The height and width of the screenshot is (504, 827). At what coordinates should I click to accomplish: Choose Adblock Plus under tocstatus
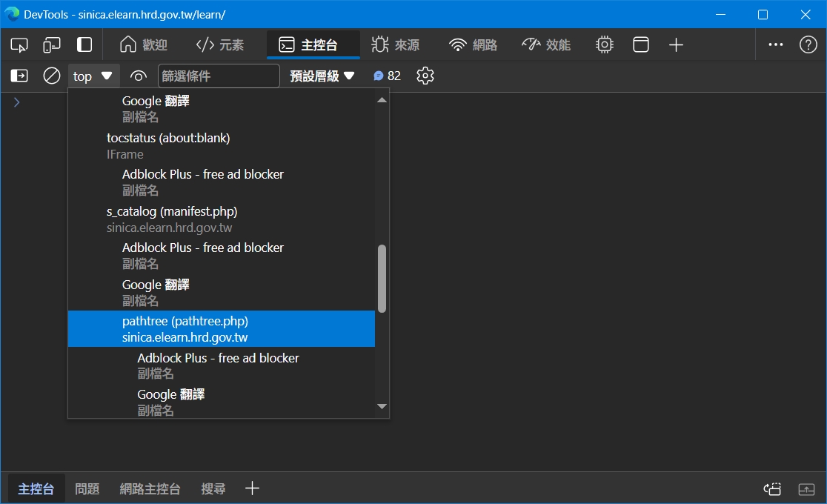pos(222,182)
